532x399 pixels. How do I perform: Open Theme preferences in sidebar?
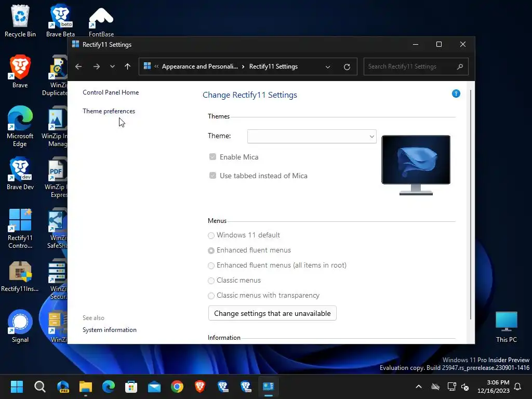click(109, 111)
